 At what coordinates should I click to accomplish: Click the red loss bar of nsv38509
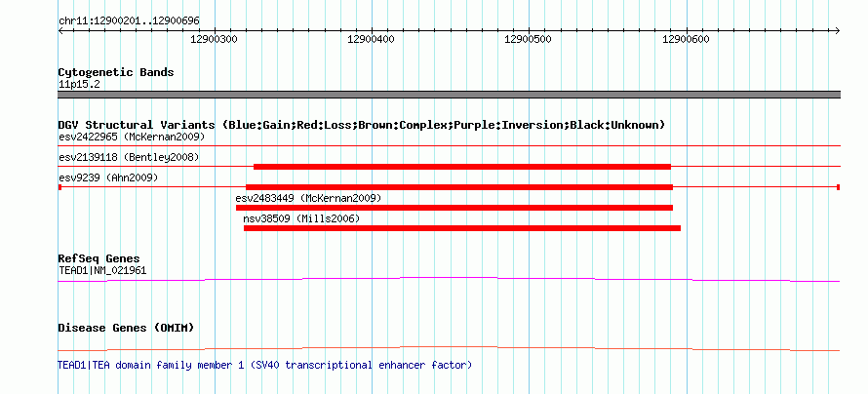tap(461, 228)
